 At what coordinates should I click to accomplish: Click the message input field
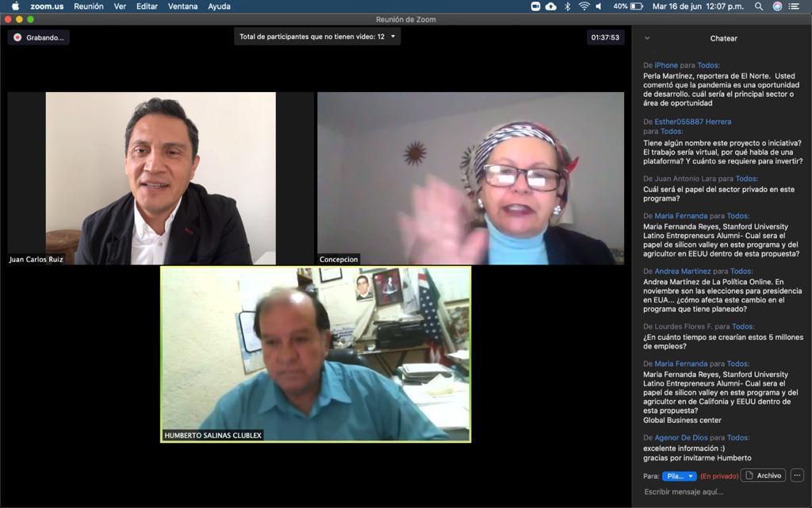(722, 492)
